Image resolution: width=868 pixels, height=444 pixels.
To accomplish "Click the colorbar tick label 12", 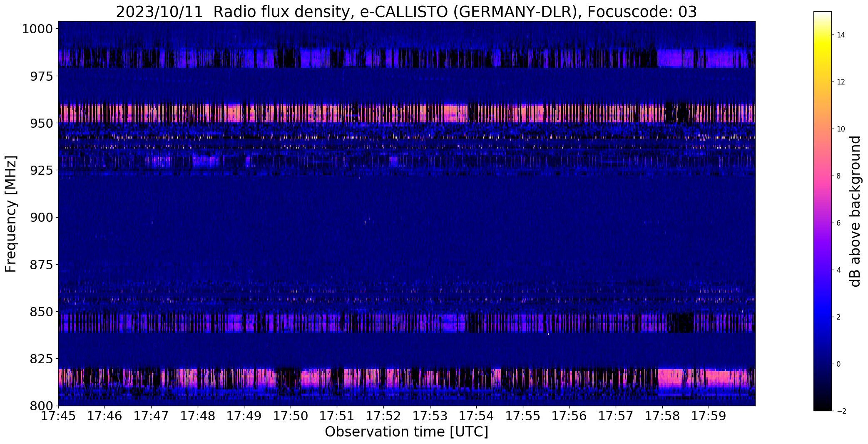I will 841,82.
